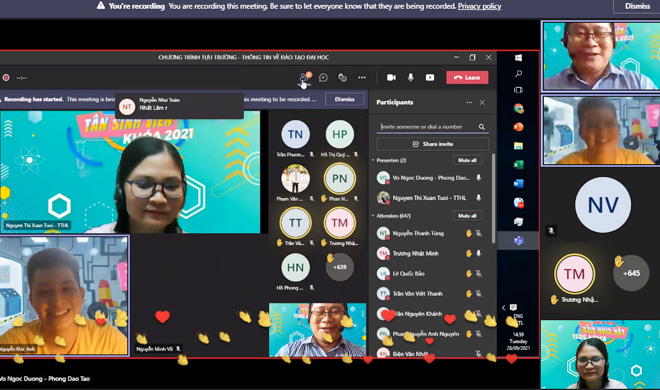Click the search magnifier in invite field
The width and height of the screenshot is (660, 390).
[x=482, y=127]
